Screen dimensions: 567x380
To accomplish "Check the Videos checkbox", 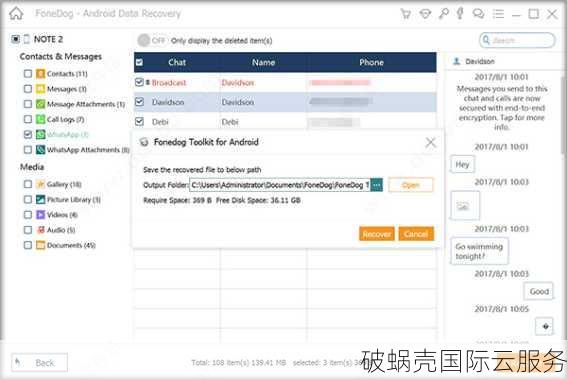I will click(28, 215).
